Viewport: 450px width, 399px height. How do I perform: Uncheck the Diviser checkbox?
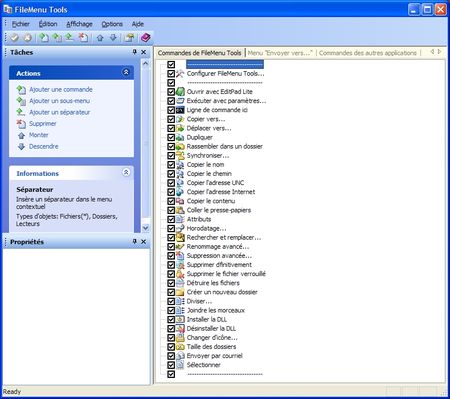(171, 301)
